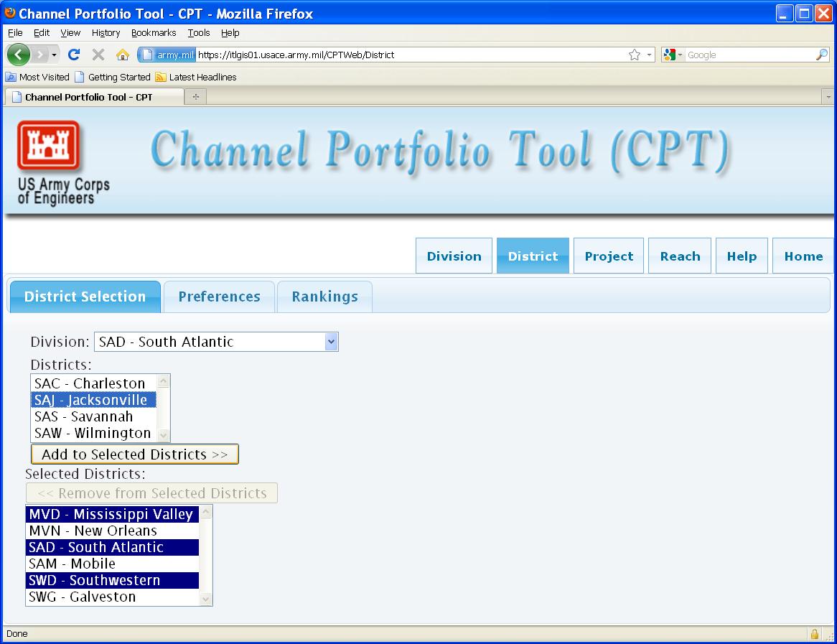
Task: Select MVD - Mississippi Valley in selected list
Action: [x=113, y=514]
